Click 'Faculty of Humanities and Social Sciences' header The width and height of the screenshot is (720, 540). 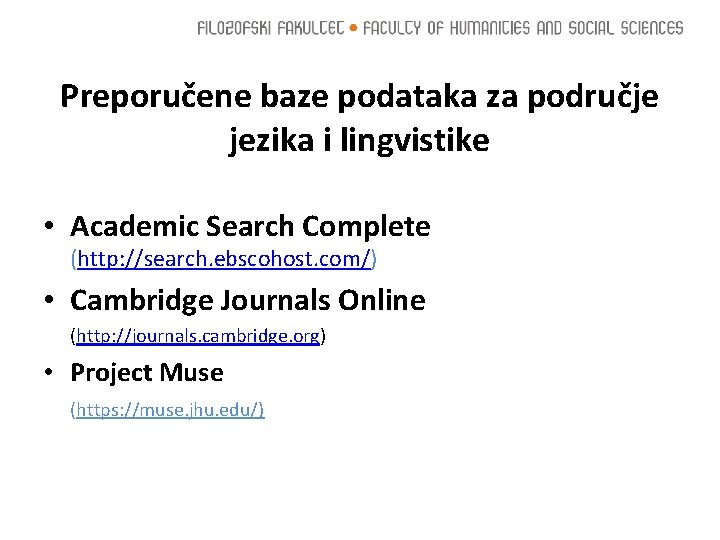click(523, 28)
